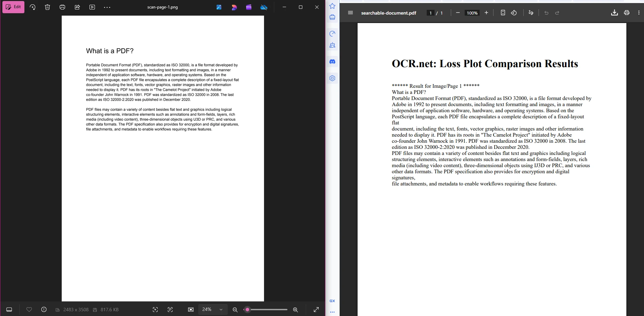Start a slideshow of the image
The width and height of the screenshot is (644, 316).
point(92,7)
